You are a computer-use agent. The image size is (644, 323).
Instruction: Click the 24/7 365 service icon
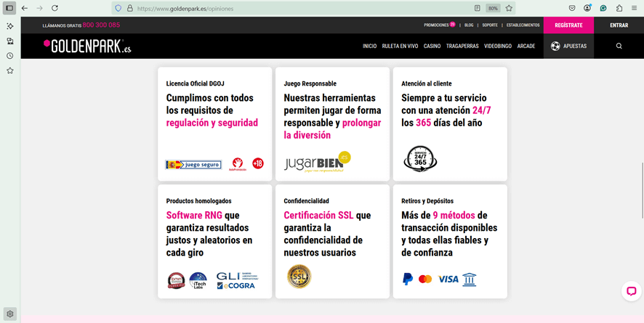point(420,158)
